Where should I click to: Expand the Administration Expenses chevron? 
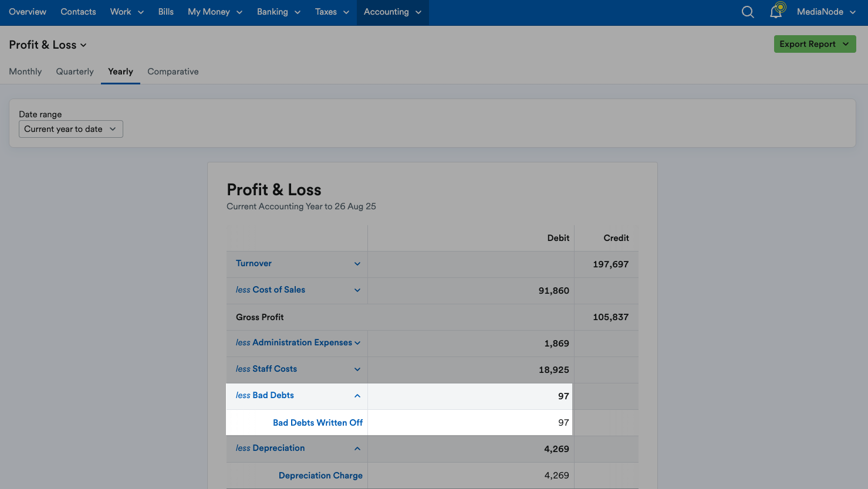point(357,343)
